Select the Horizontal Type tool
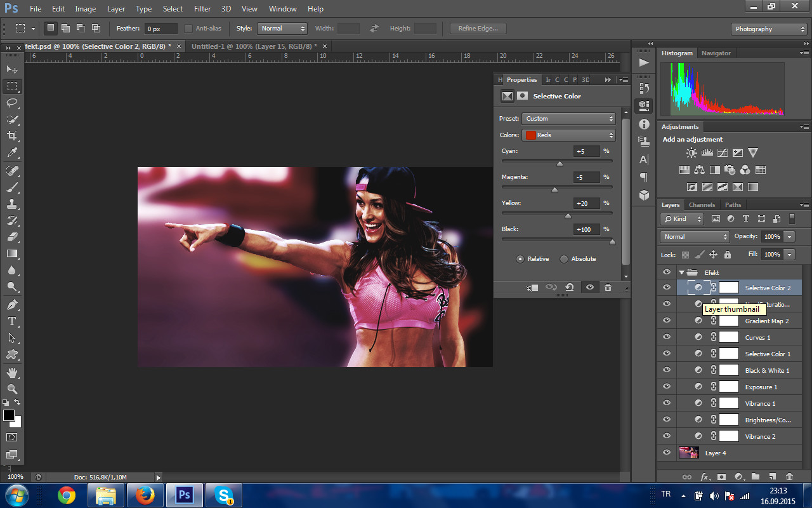Screen dimensions: 812x508 (12, 321)
